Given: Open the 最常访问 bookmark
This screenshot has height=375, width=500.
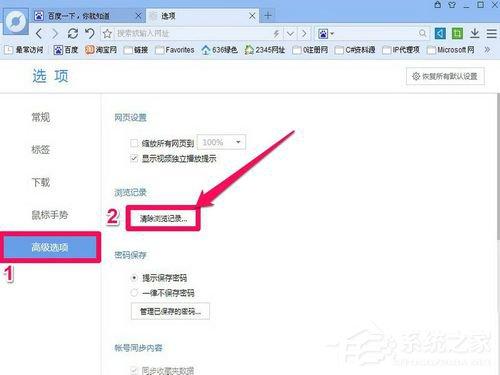Looking at the screenshot, I should [x=24, y=50].
